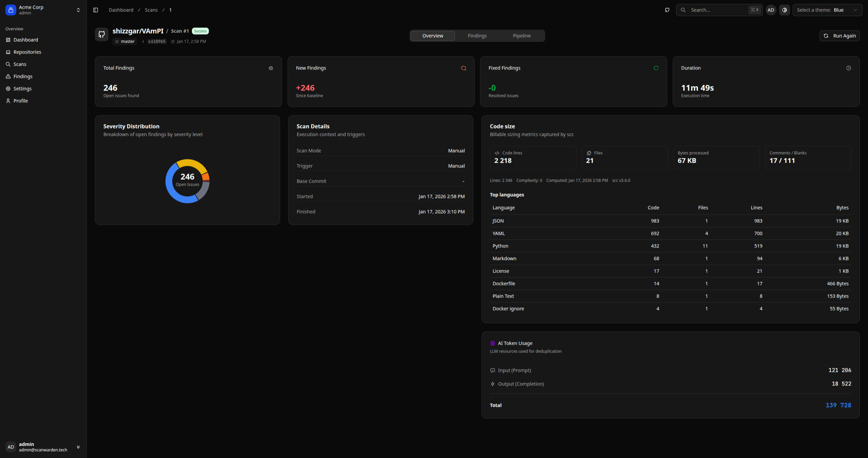Click the clock icon on the Duration card
Image resolution: width=868 pixels, height=458 pixels.
[849, 68]
